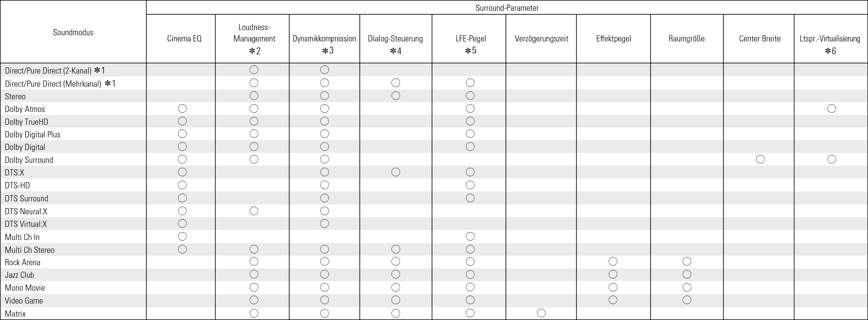The image size is (868, 320).
Task: Click the Jazz Club row label
Action: (x=20, y=275)
